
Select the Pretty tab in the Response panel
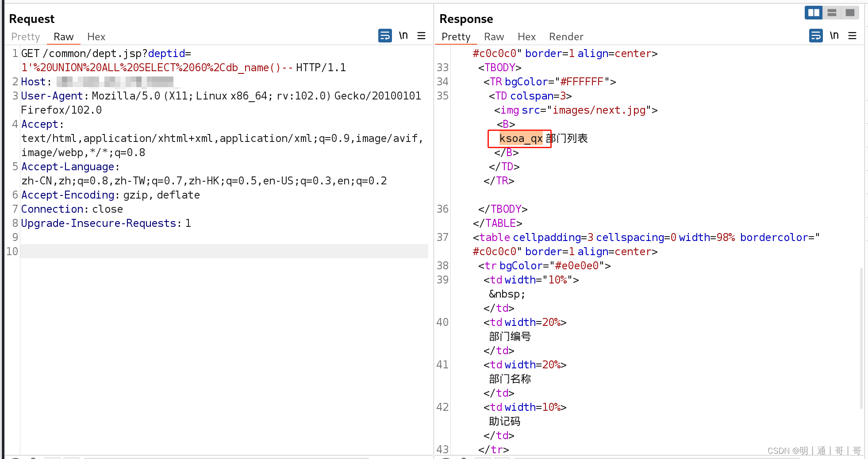coord(456,37)
